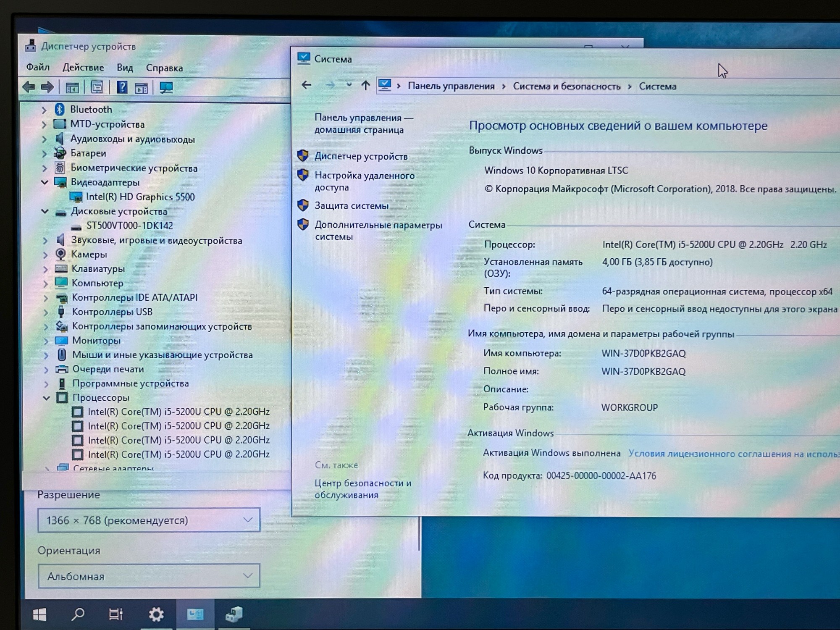
Task: Open Центр безопасности и обслуживания link
Action: (x=363, y=489)
